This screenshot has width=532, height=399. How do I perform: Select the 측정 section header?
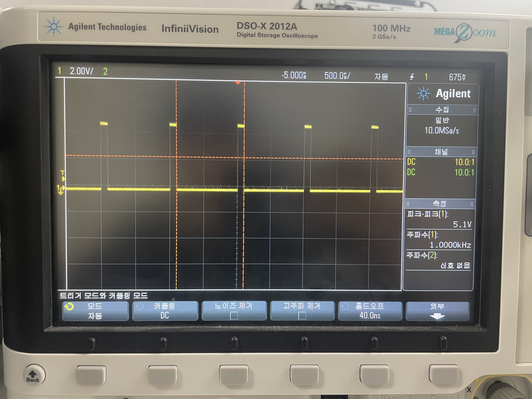point(439,204)
